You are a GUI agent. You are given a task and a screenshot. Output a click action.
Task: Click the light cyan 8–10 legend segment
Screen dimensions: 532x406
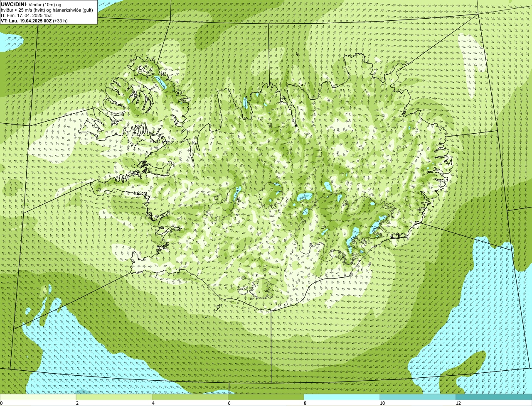342,397
